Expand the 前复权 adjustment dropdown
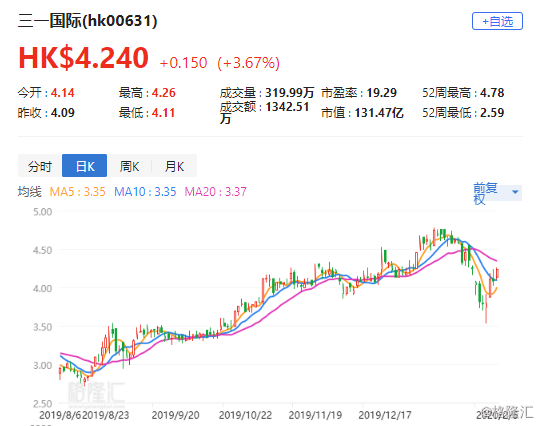The image size is (541, 426). (497, 193)
